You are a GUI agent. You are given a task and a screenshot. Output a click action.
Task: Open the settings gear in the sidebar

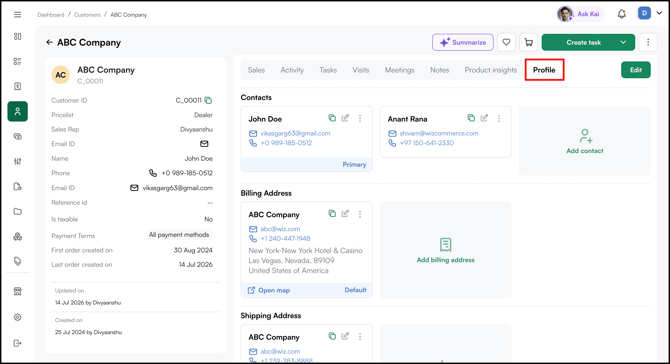(x=18, y=317)
